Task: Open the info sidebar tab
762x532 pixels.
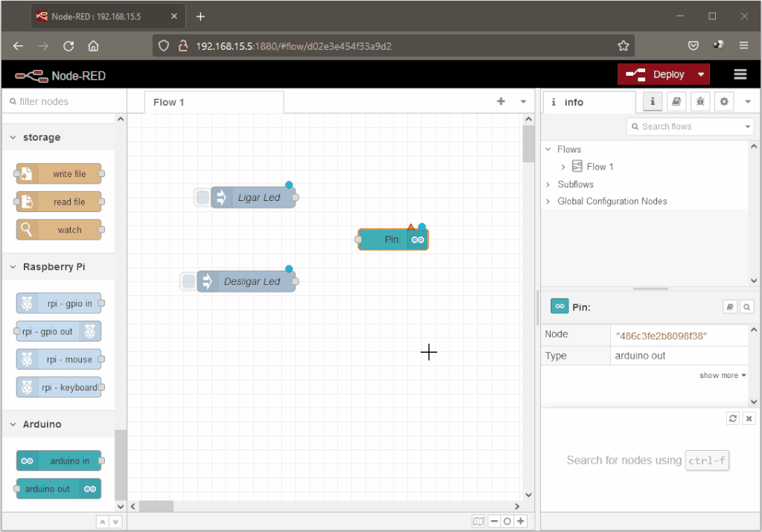Action: point(589,102)
